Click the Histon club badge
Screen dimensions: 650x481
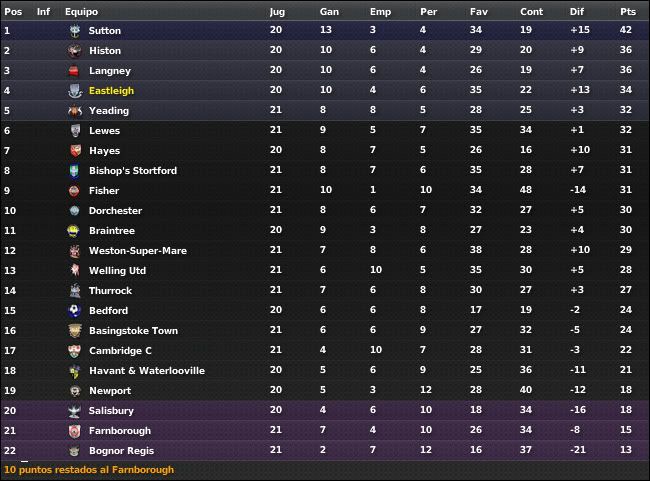[x=75, y=51]
